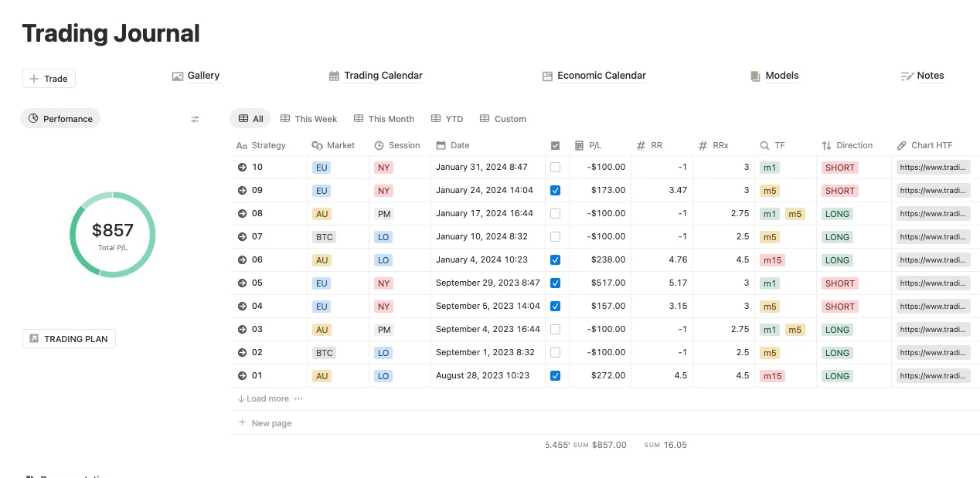Image resolution: width=980 pixels, height=478 pixels.
Task: Click the link icon on the Chart HTF column
Action: 901,145
